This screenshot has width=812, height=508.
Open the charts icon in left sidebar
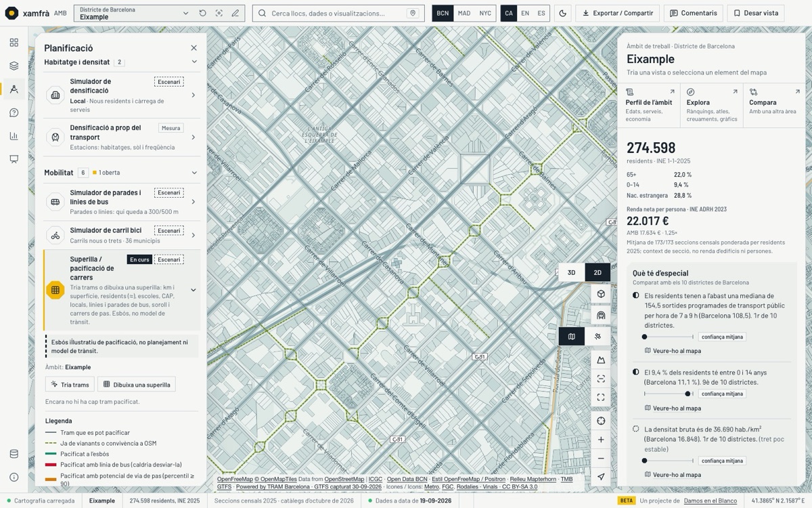(x=14, y=136)
